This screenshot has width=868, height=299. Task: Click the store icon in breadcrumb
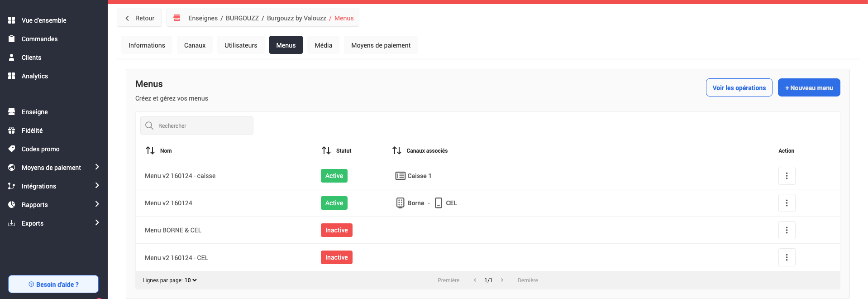point(177,18)
